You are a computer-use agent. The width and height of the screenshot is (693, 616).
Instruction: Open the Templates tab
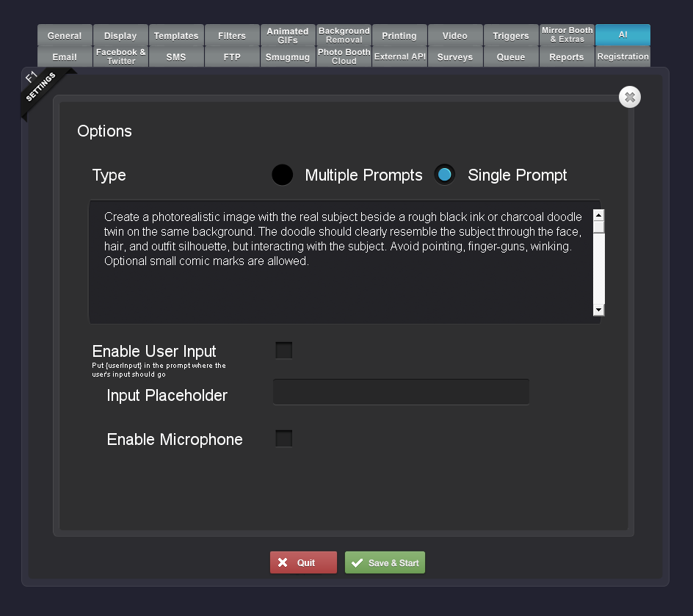(176, 35)
